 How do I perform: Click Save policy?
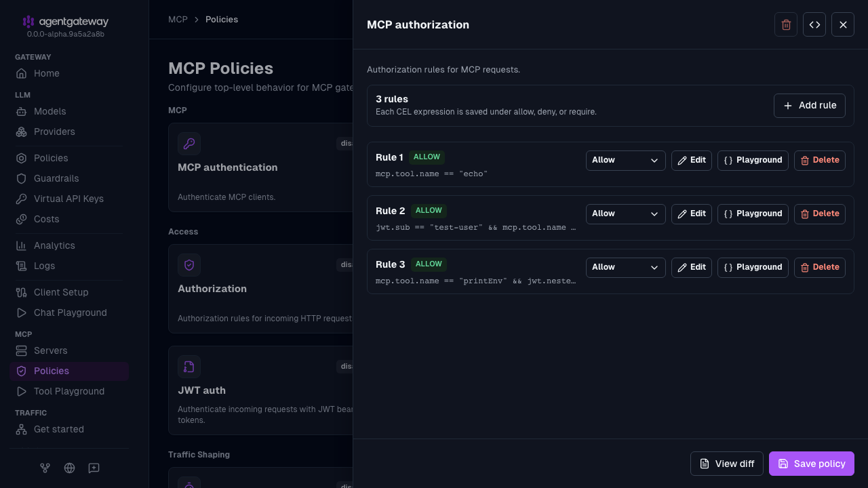click(812, 464)
